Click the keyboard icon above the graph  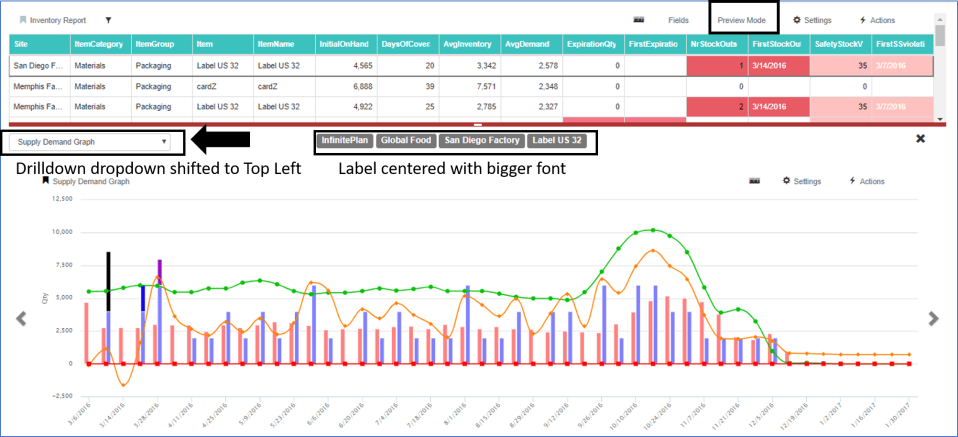756,181
